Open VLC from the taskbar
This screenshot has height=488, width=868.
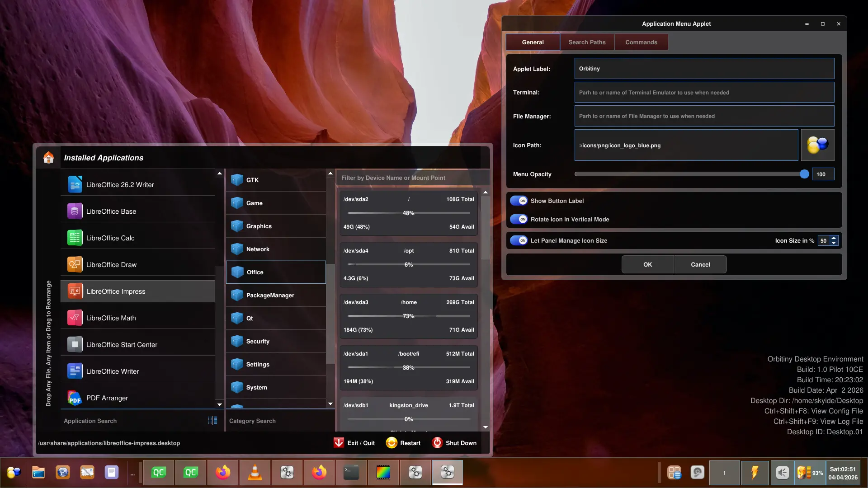(255, 473)
